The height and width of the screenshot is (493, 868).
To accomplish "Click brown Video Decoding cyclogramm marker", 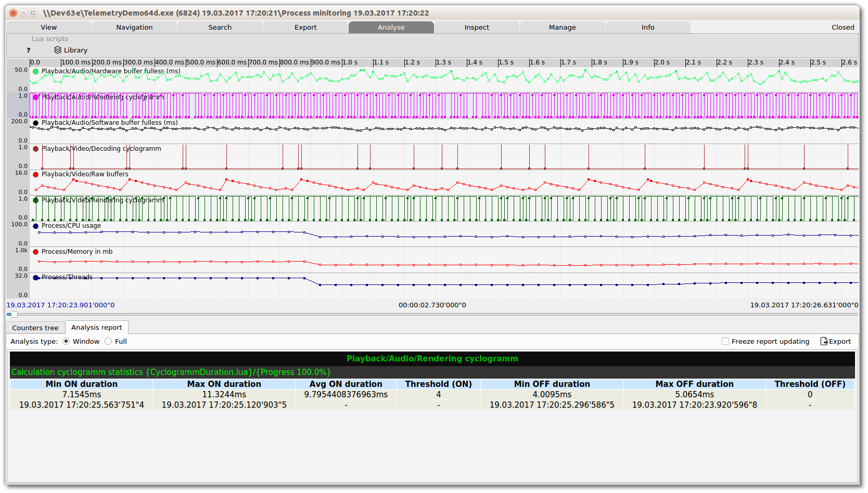I will click(36, 149).
